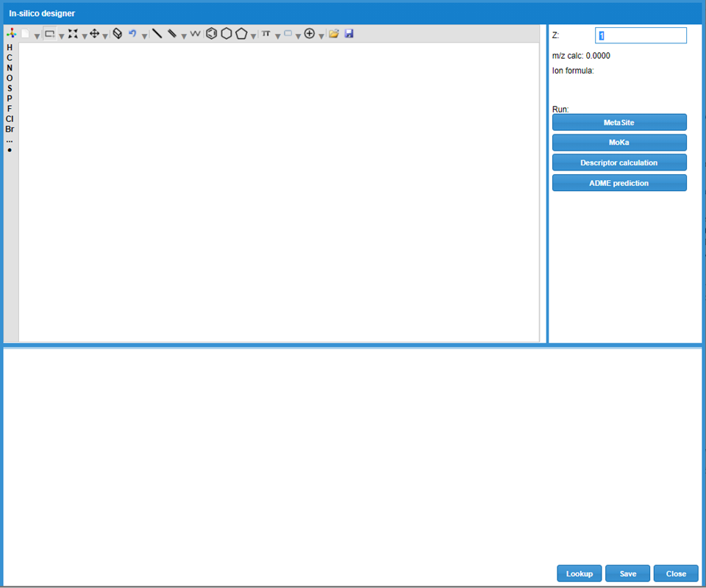Select the wavy bond tool
This screenshot has width=706, height=588.
coord(193,33)
